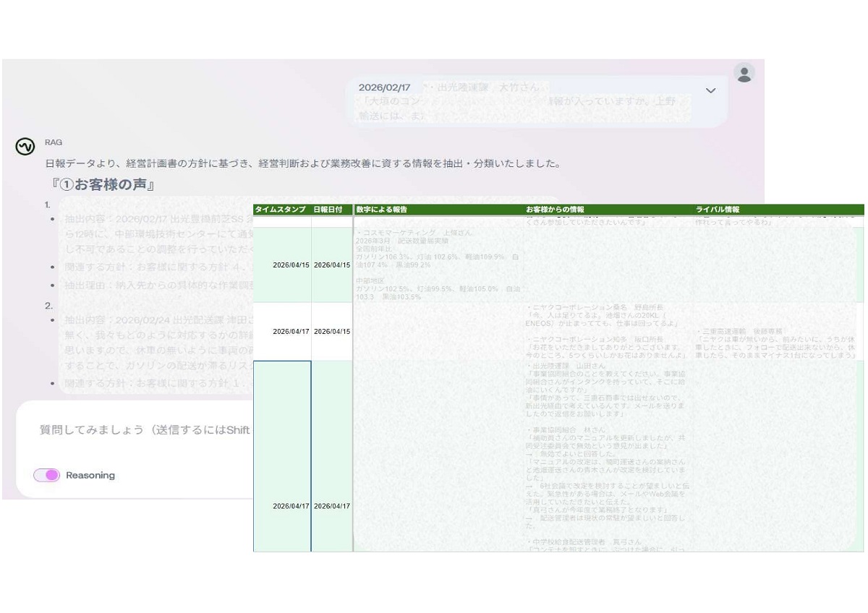868x613 pixels.
Task: Click the Reasoning label text
Action: [x=90, y=476]
